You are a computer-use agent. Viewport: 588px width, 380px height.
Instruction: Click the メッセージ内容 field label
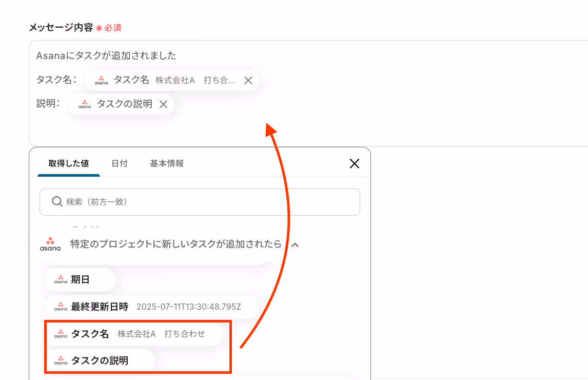(61, 27)
